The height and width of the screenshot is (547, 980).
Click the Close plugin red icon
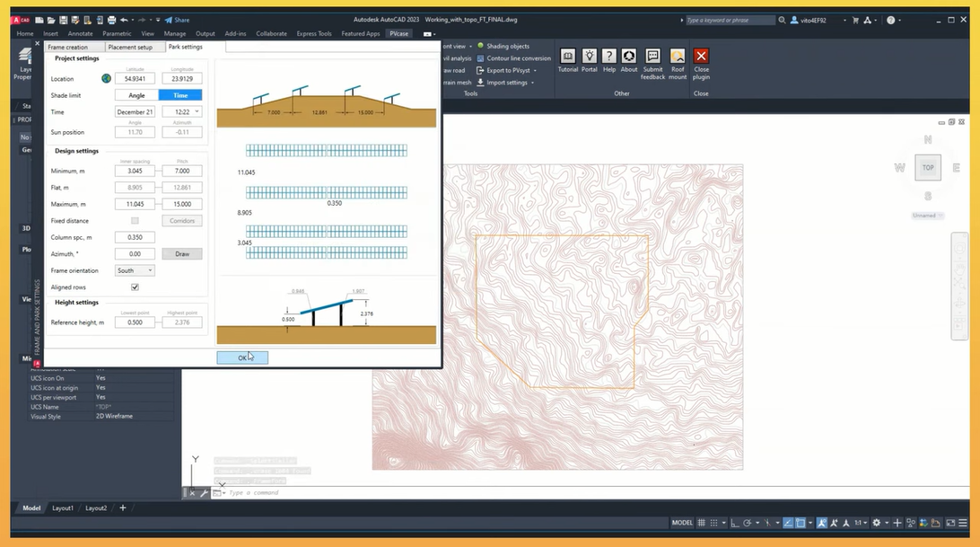[701, 57]
